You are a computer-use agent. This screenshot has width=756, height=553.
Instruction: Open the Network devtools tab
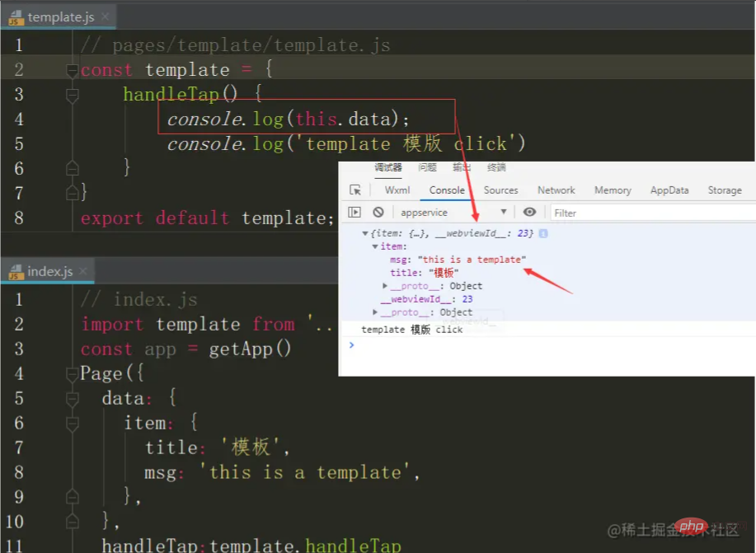556,190
